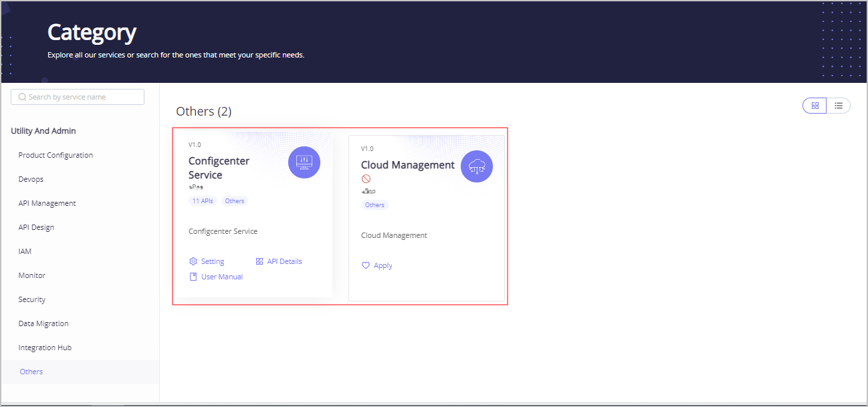Click the API Details grid icon
The image size is (868, 407).
click(x=259, y=261)
